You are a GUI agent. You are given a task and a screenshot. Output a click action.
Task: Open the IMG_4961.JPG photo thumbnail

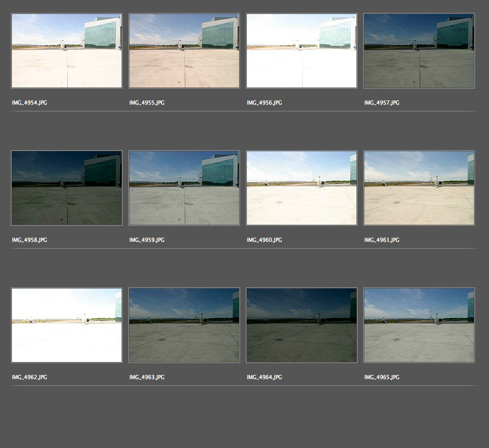coord(419,188)
